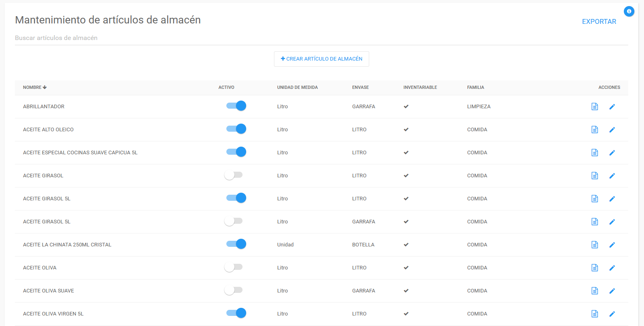Turn on the ACEITE OLIVA SUAVE toggle
The height and width of the screenshot is (326, 644).
[x=234, y=290]
